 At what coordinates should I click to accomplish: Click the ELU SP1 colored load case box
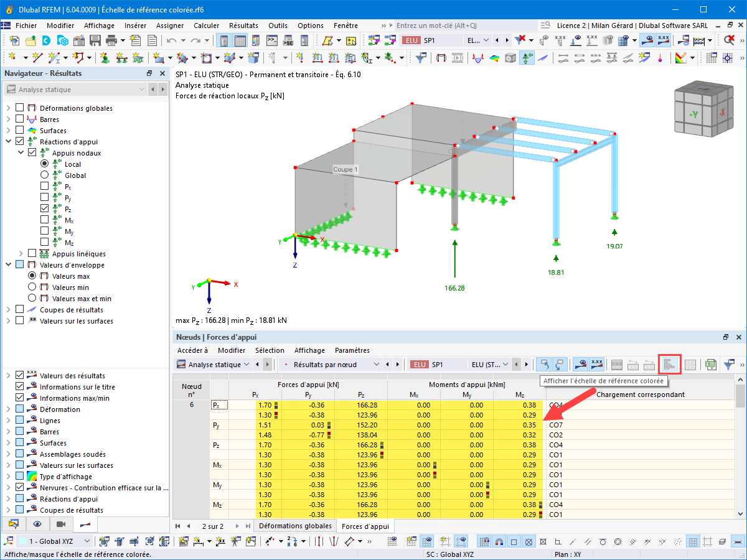(411, 40)
